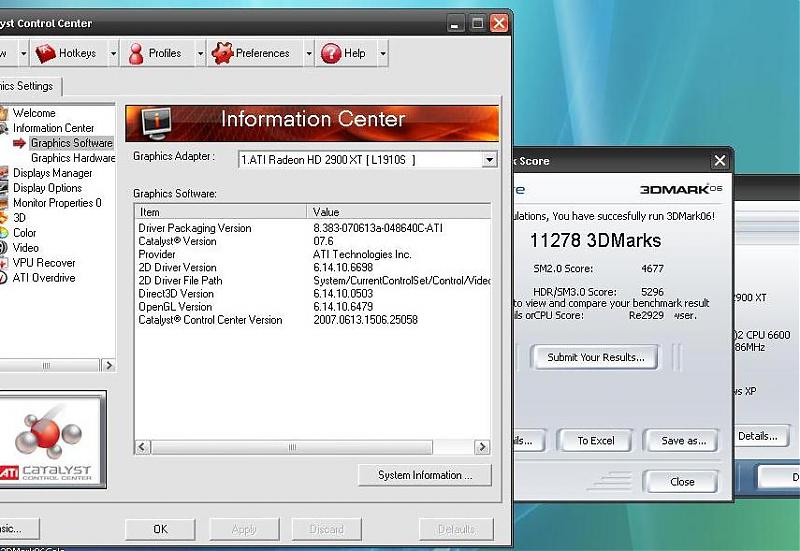Click Close button in 3DMark Score window
Image resolution: width=800 pixels, height=551 pixels.
coord(682,482)
